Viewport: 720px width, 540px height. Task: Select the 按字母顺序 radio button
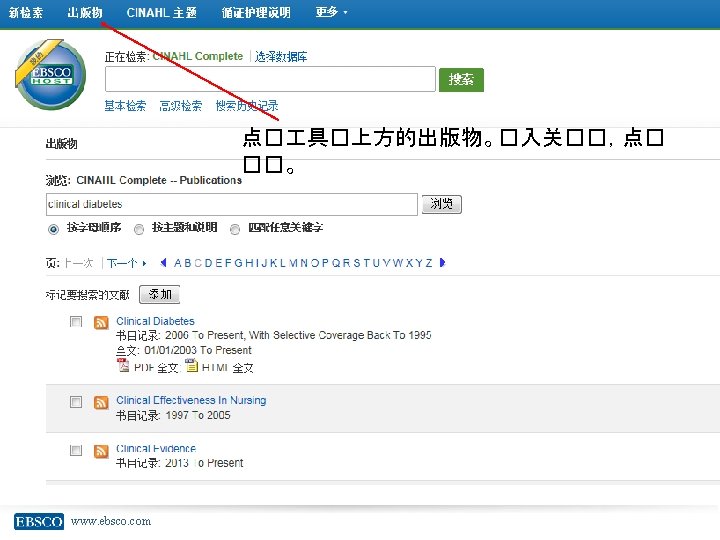[53, 229]
